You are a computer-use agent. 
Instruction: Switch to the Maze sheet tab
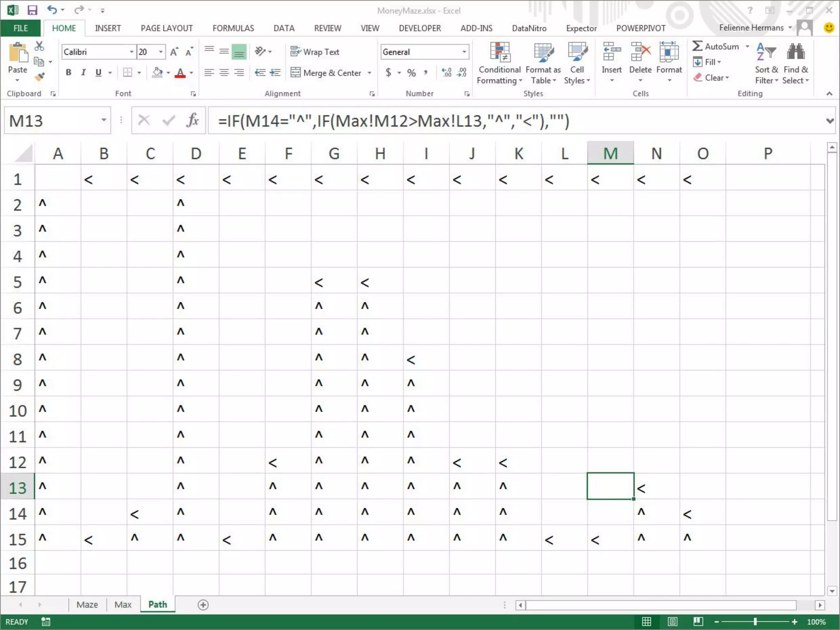(x=87, y=605)
